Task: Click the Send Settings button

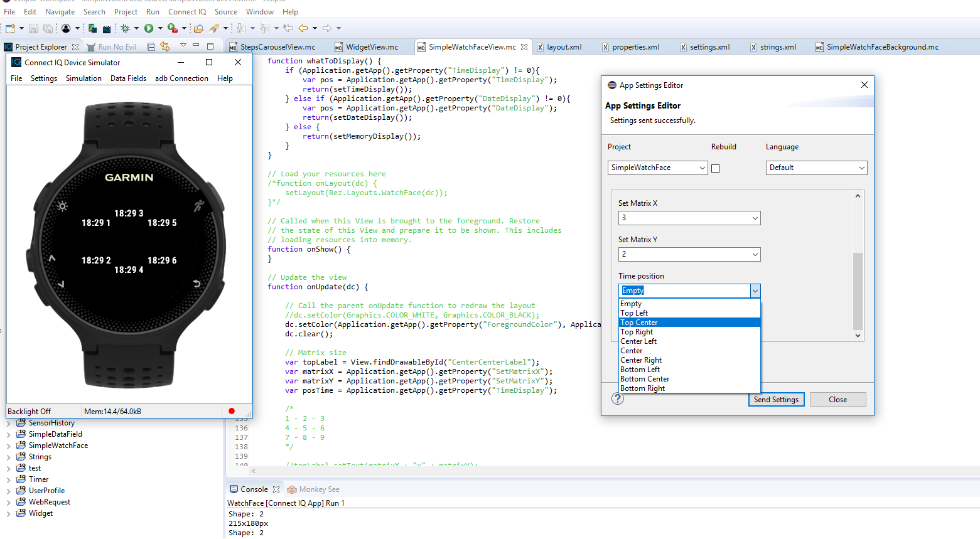Action: tap(776, 400)
